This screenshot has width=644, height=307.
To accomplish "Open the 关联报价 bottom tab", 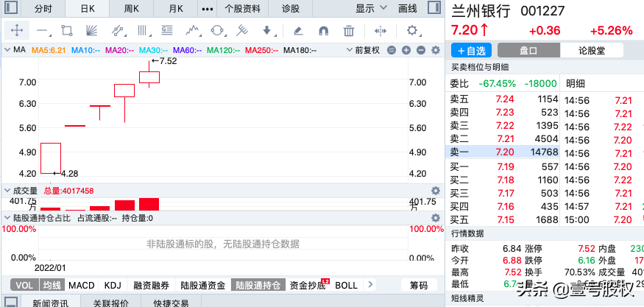I will (x=110, y=303).
